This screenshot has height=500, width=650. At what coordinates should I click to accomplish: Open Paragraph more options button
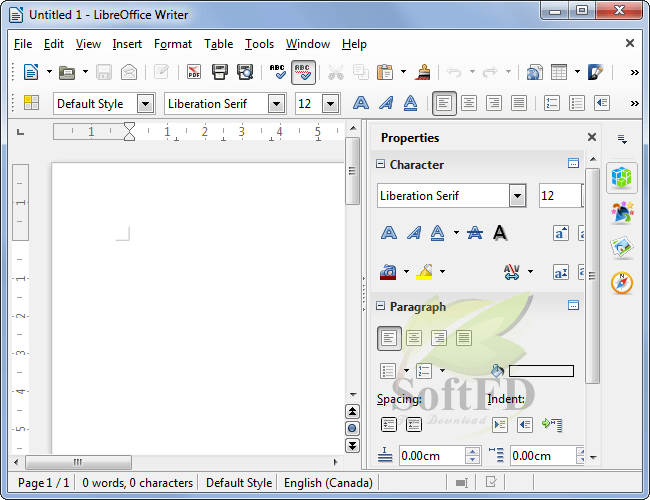(573, 306)
